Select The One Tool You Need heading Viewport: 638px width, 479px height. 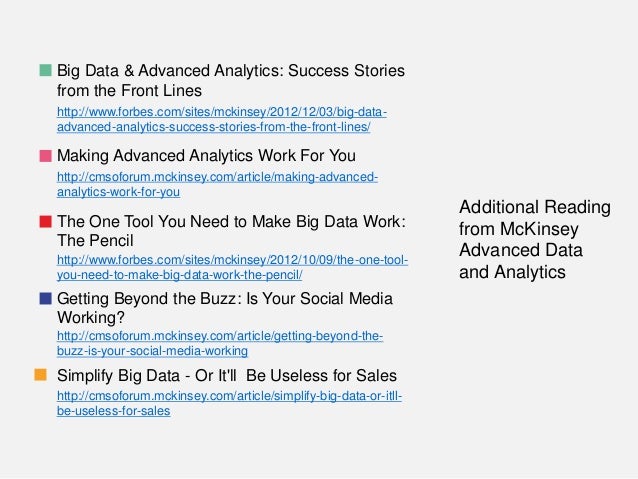point(232,231)
